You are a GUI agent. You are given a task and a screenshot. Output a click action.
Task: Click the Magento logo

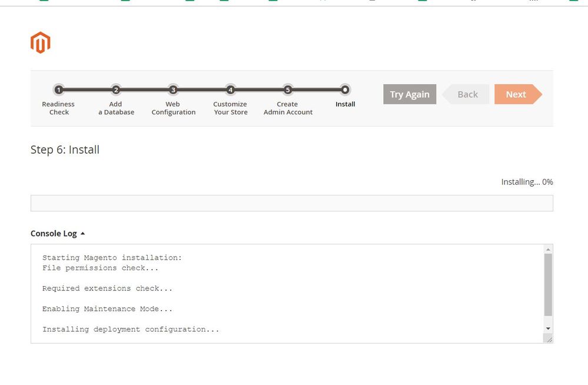click(x=41, y=43)
